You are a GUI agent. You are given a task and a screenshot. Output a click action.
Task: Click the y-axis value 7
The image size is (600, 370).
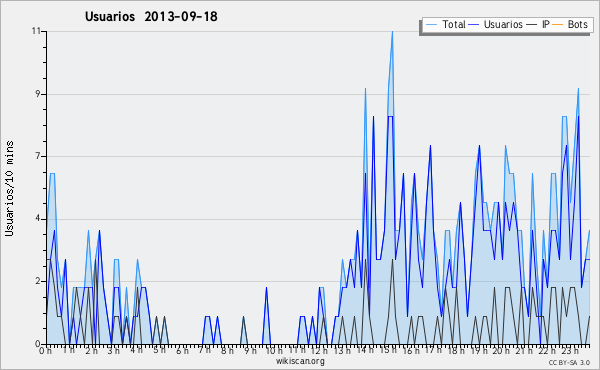(38, 156)
